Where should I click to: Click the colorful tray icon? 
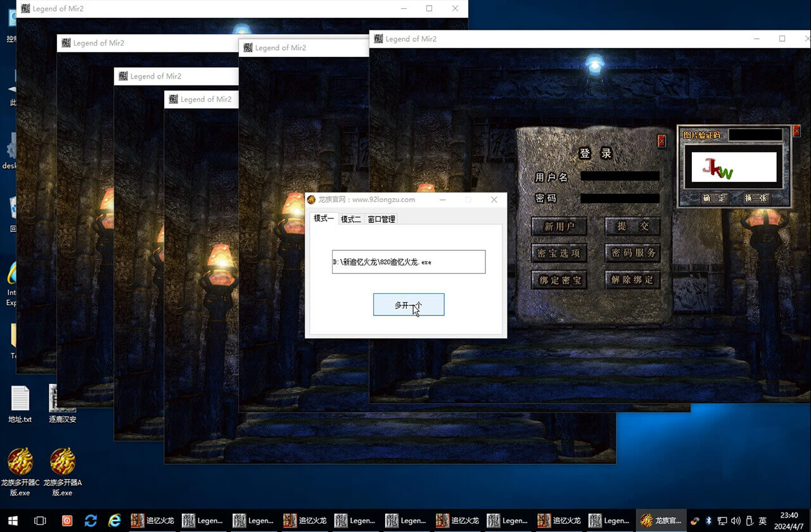pyautogui.click(x=695, y=521)
